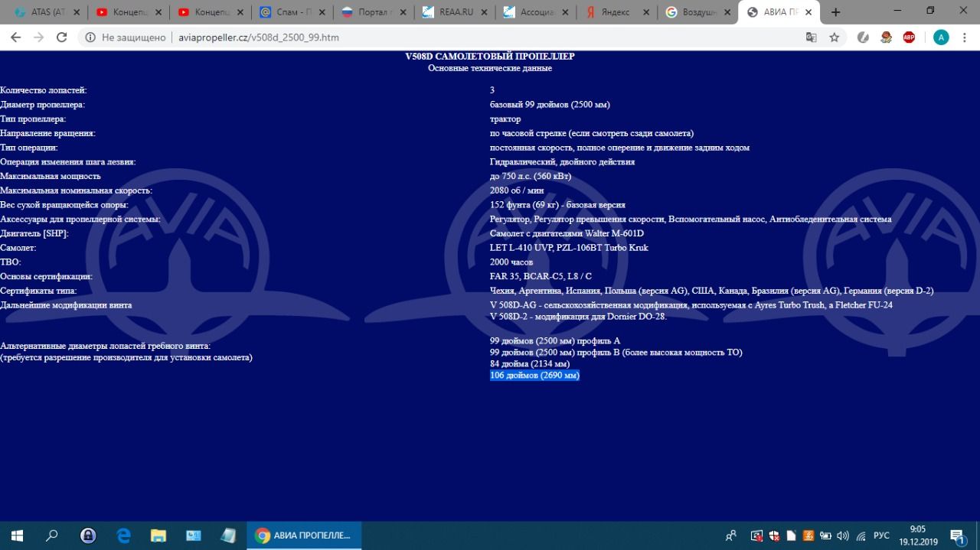The width and height of the screenshot is (980, 550).
Task: Open the Google Translate page icon
Action: coord(812,37)
